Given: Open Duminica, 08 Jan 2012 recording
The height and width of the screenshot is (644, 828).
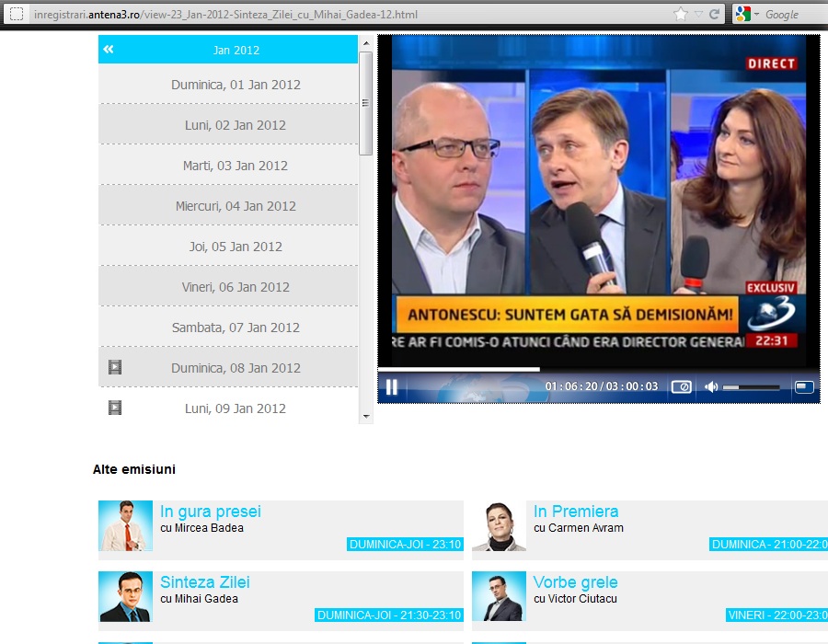Looking at the screenshot, I should tap(228, 368).
